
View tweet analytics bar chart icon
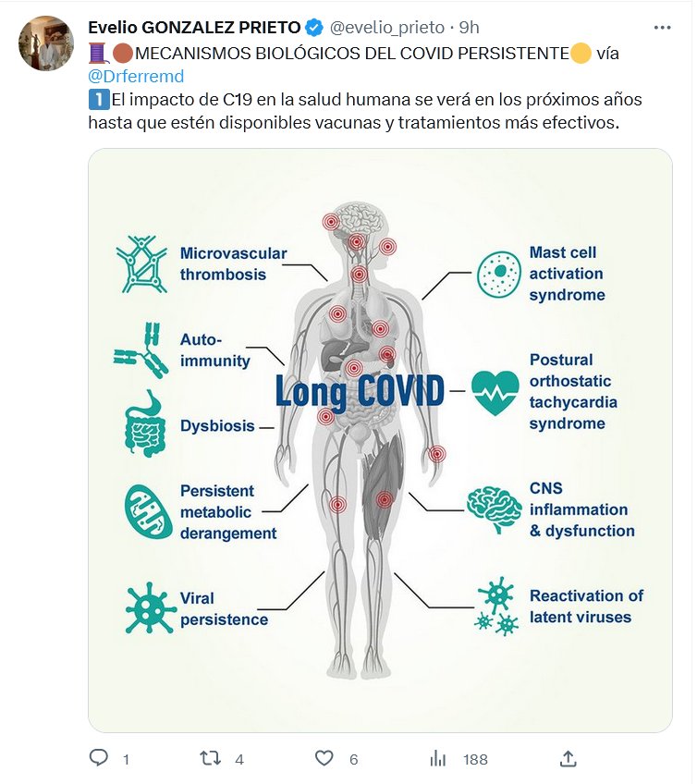coord(438,759)
